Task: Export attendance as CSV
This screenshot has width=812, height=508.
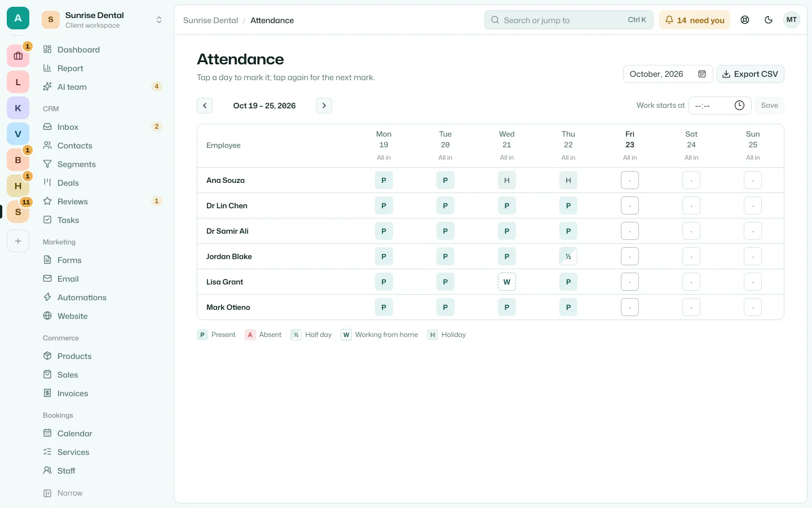Action: [x=750, y=74]
